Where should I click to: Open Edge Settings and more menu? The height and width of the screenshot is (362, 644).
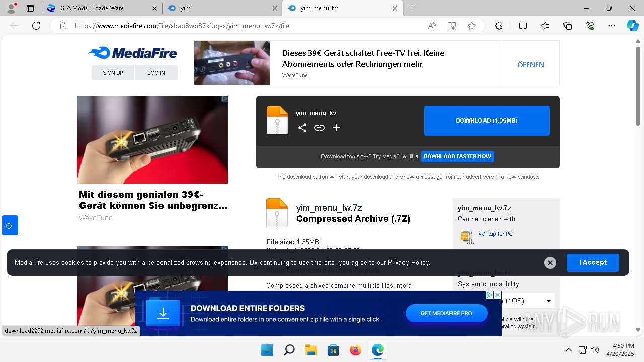point(612,26)
